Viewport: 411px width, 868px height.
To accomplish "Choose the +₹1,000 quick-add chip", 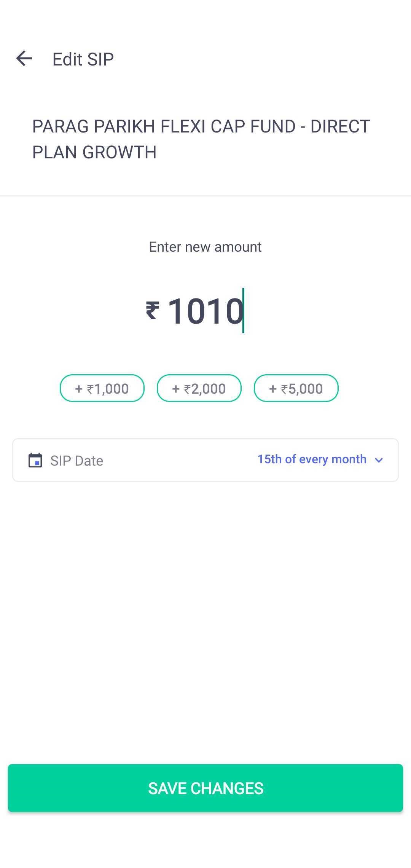I will pyautogui.click(x=102, y=388).
